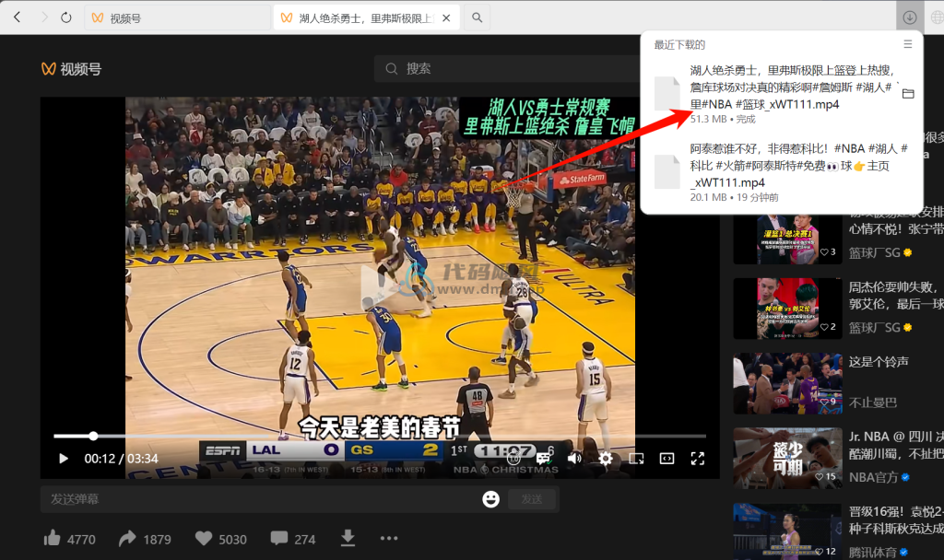This screenshot has width=944, height=560.
Task: Focus the 搜索 search box
Action: (506, 68)
